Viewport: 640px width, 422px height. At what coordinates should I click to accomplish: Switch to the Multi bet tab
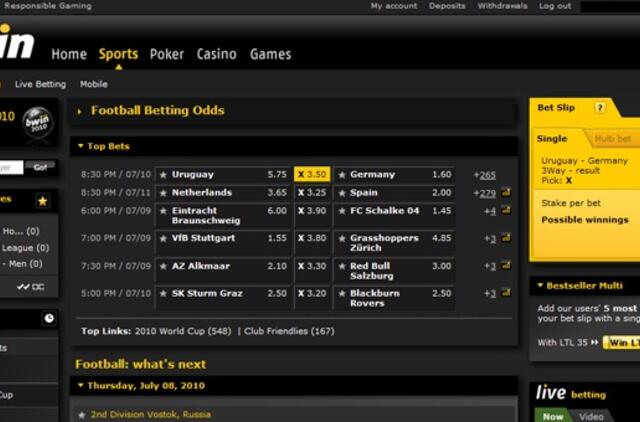[x=612, y=139]
